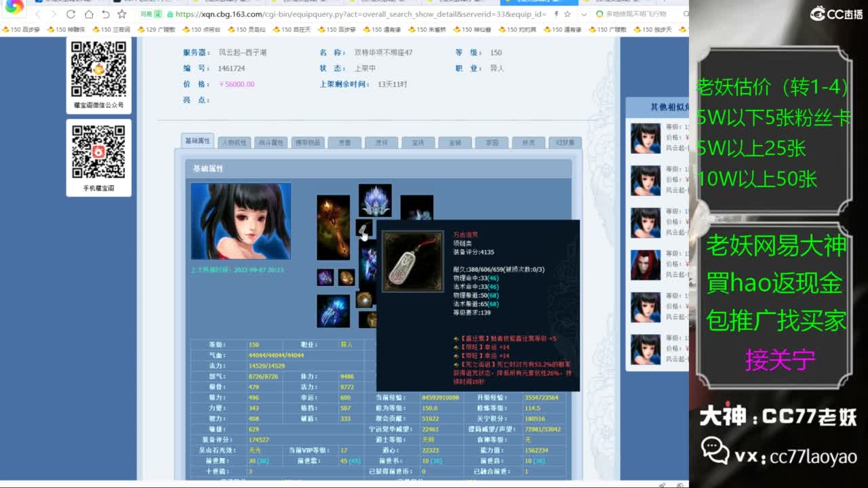Open the 150 神仙眷 bookmark
868x488 pixels.
pyautogui.click(x=472, y=30)
